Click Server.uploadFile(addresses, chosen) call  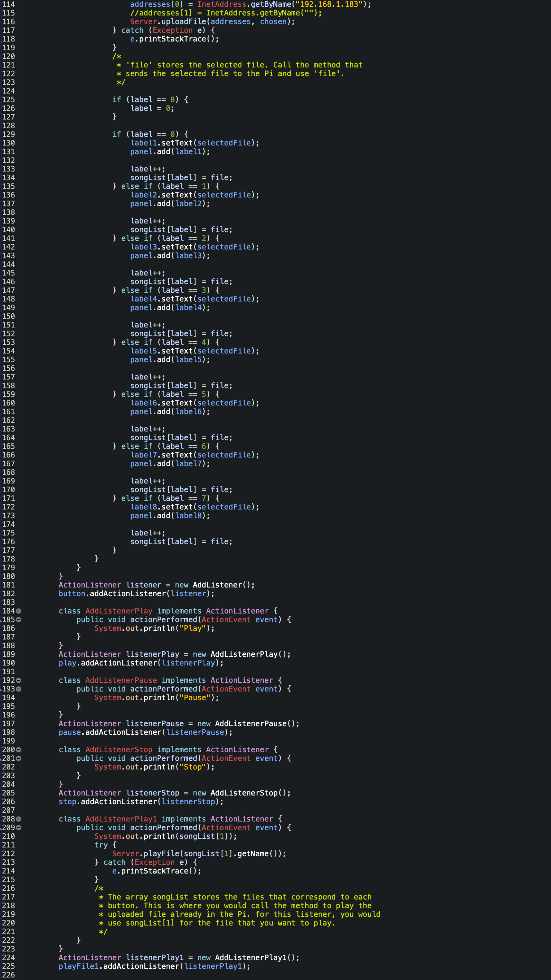tap(213, 22)
